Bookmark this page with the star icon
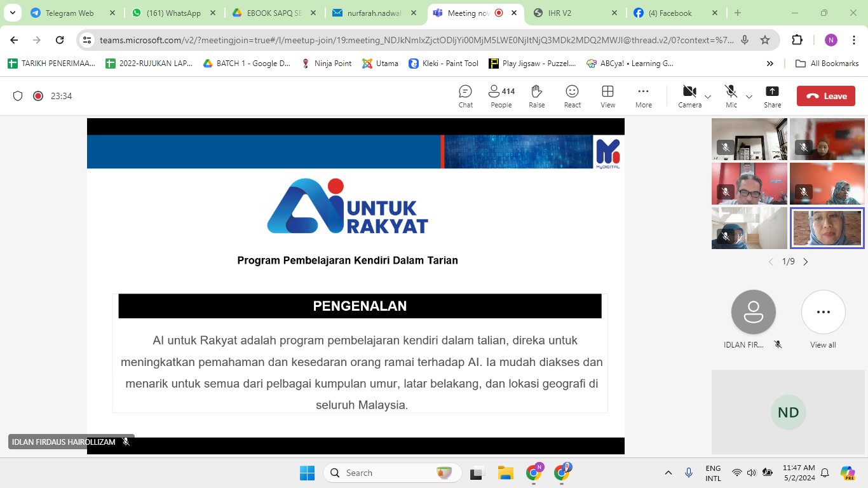 (x=765, y=40)
